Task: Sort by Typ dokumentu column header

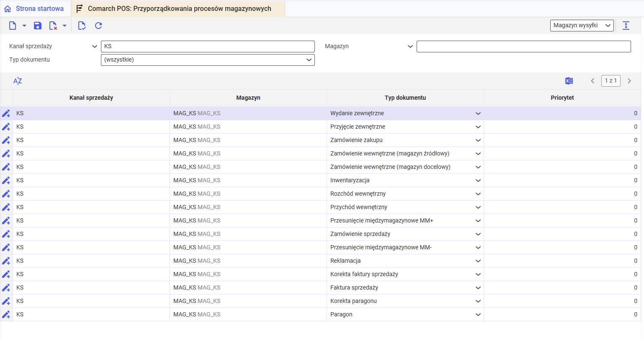Action: pos(405,98)
